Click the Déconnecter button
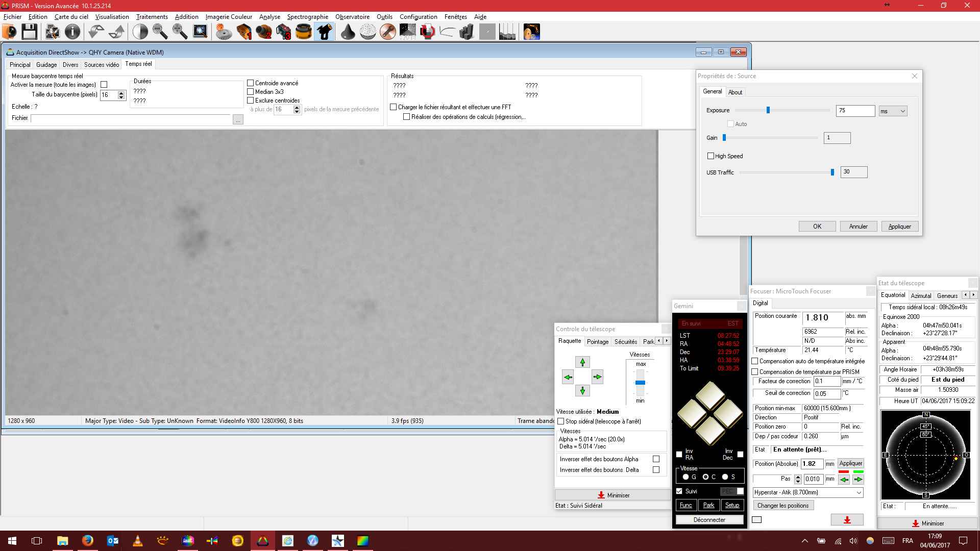Image resolution: width=980 pixels, height=551 pixels. pyautogui.click(x=709, y=520)
